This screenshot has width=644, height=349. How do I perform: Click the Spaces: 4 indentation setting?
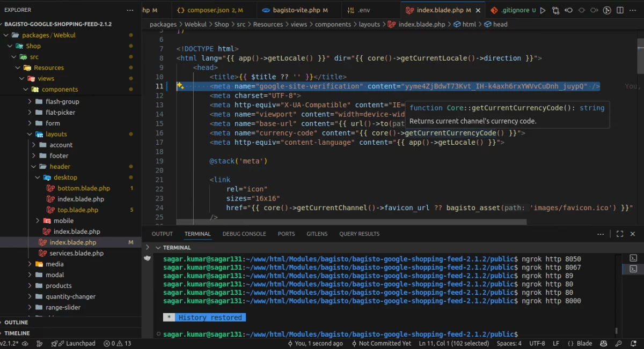[509, 344]
